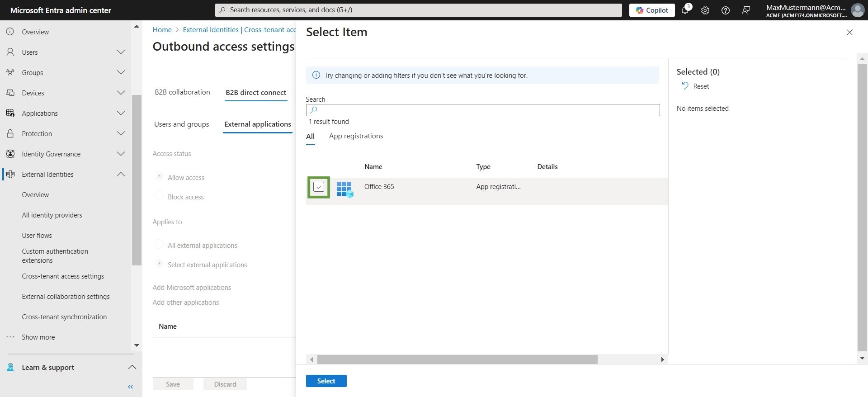868x397 pixels.
Task: Open the notifications bell
Action: click(685, 10)
